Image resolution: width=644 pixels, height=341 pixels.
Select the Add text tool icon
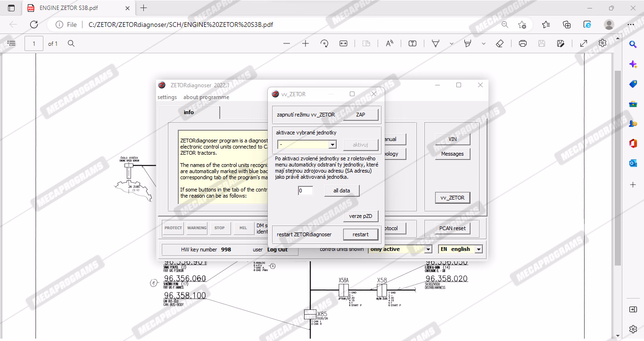coord(413,43)
